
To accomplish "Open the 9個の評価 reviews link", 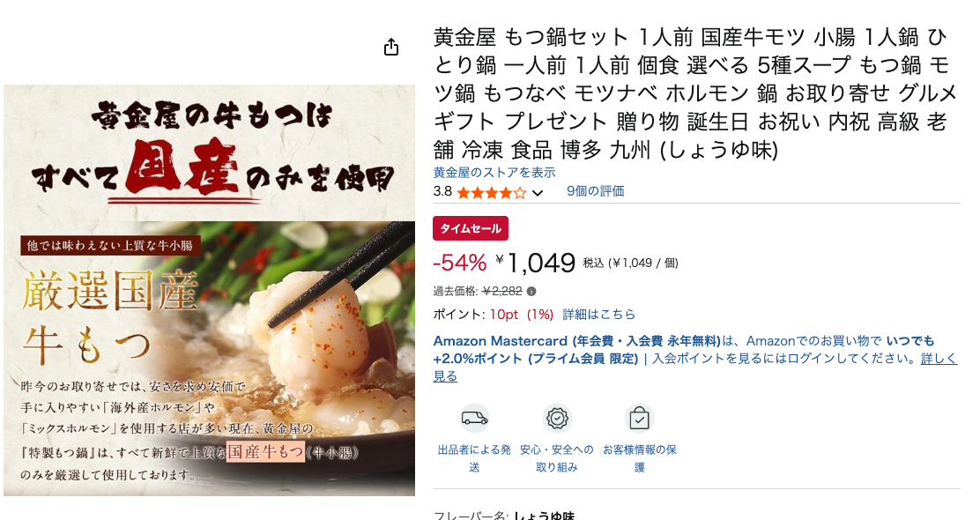I will coord(595,191).
